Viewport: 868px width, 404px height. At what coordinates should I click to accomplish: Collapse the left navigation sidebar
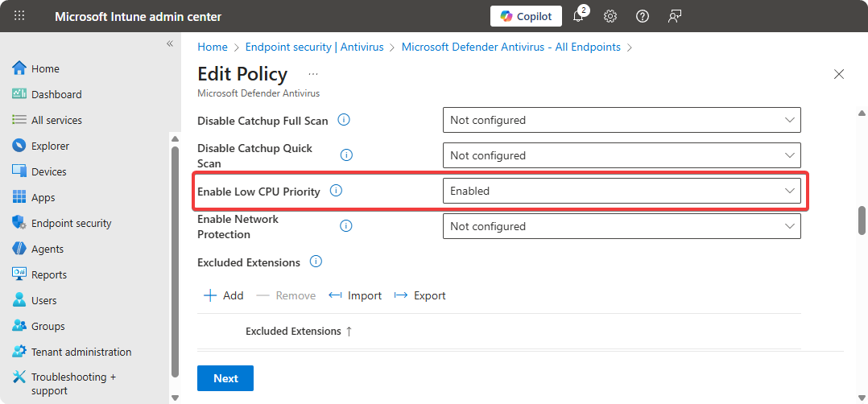coord(170,43)
